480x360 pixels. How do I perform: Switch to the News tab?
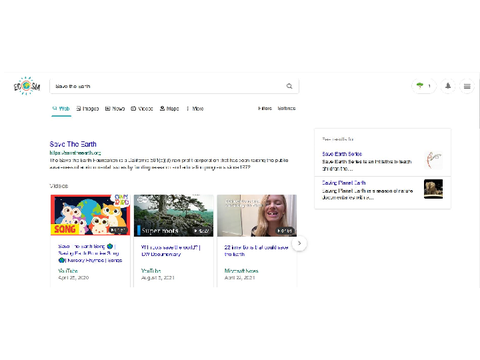coord(115,109)
